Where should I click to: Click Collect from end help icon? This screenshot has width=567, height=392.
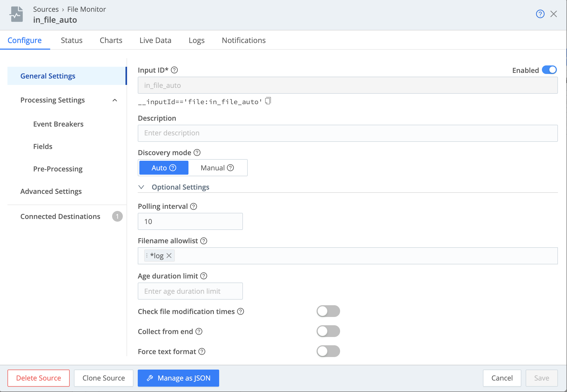coord(199,331)
